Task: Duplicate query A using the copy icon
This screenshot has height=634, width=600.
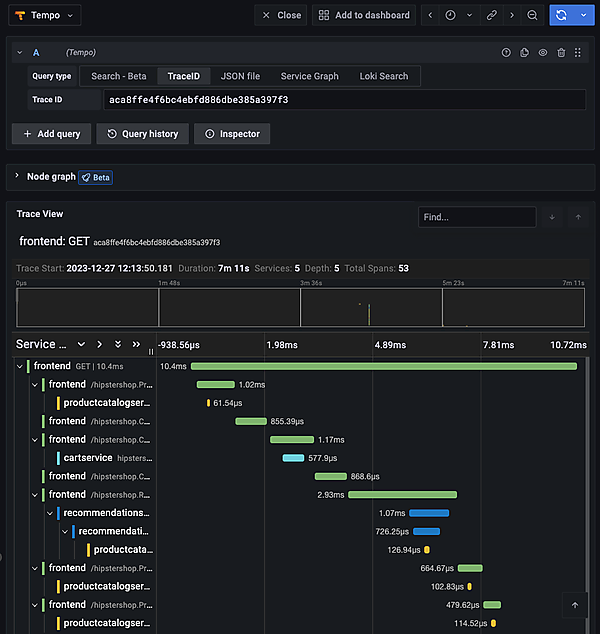Action: pos(524,52)
